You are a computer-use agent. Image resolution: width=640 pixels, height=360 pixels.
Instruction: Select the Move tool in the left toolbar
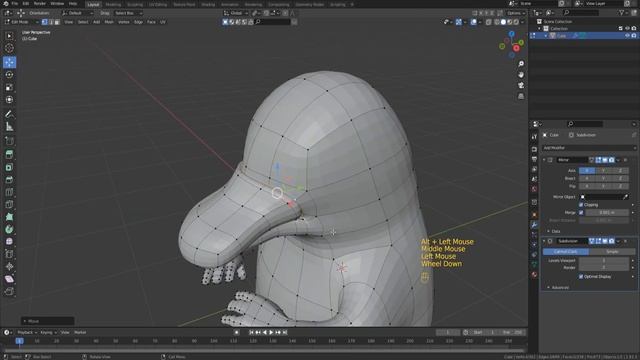pos(9,62)
